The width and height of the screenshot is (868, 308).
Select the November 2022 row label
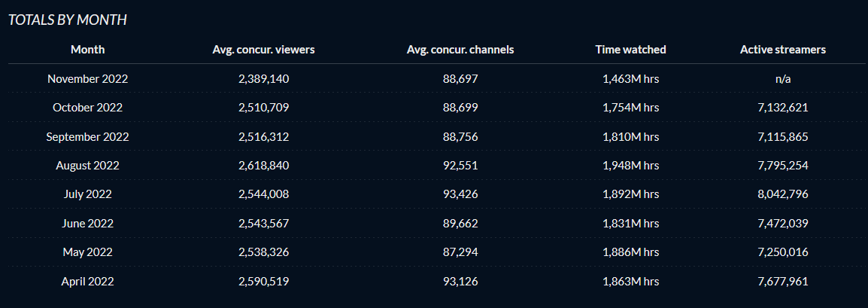pos(87,78)
